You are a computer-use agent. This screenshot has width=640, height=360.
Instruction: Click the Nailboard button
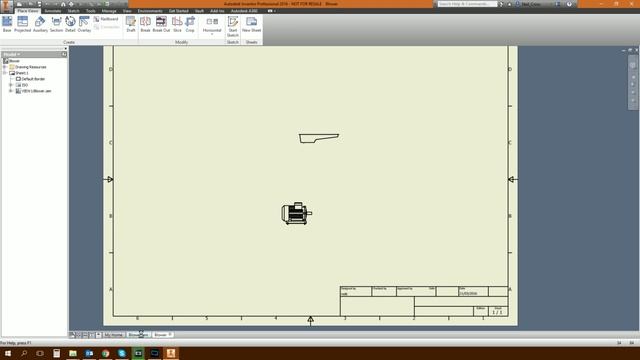click(x=106, y=19)
